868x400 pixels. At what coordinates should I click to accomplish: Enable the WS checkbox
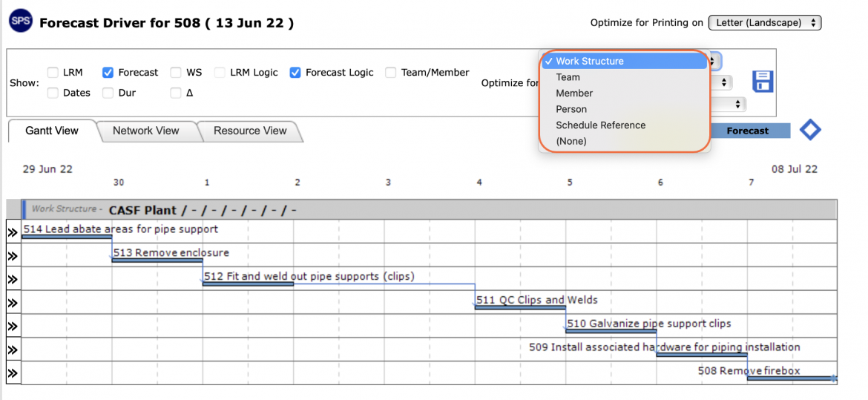176,73
